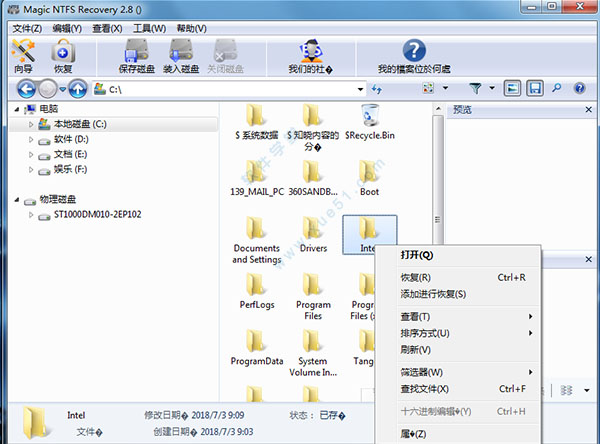The width and height of the screenshot is (600, 444).
Task: Click the small blue help icon
Action: pyautogui.click(x=580, y=88)
